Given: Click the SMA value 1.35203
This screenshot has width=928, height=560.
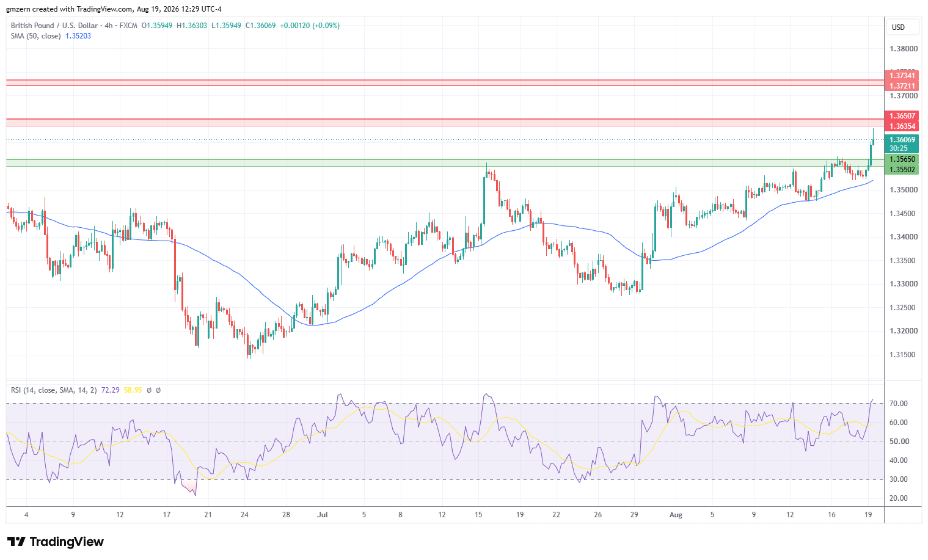Looking at the screenshot, I should 78,36.
